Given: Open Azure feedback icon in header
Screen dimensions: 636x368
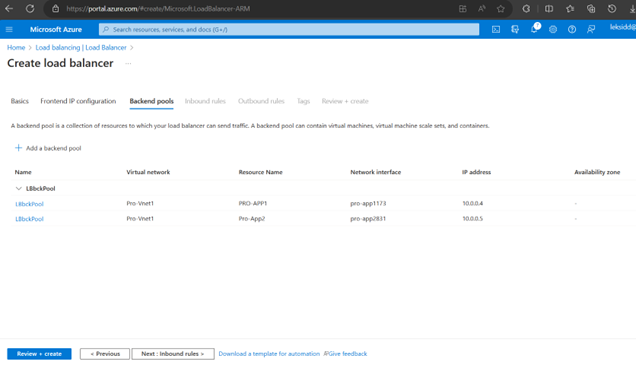Looking at the screenshot, I should pyautogui.click(x=591, y=29).
